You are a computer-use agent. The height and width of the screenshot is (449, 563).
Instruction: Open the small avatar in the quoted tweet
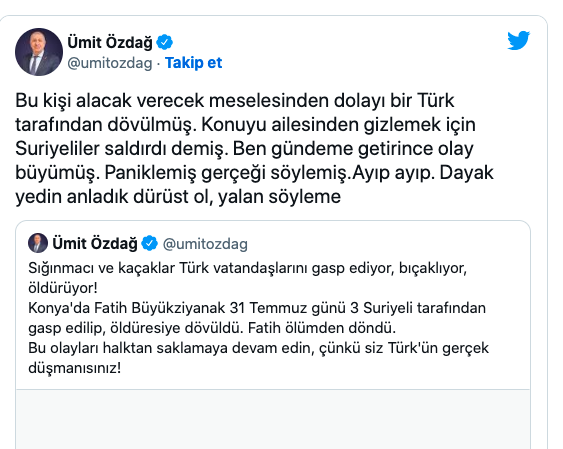tap(38, 243)
